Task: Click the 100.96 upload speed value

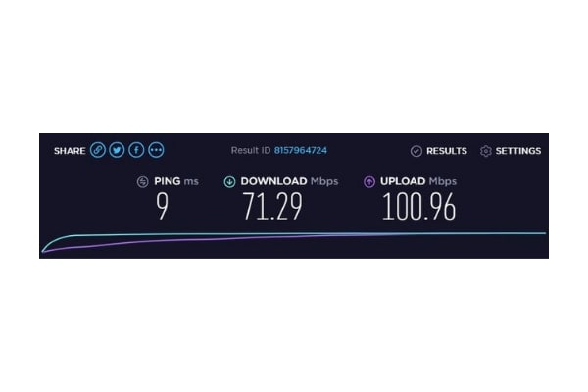Action: coord(418,206)
